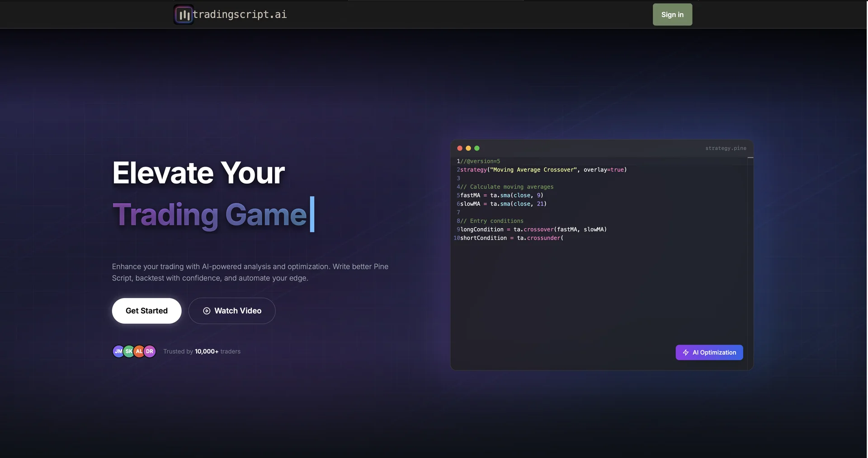Click the JM user avatar
This screenshot has height=458, width=868.
[x=118, y=351]
